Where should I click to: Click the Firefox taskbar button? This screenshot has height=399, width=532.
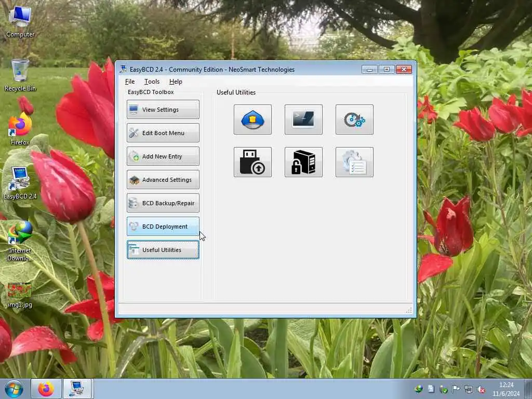point(46,389)
